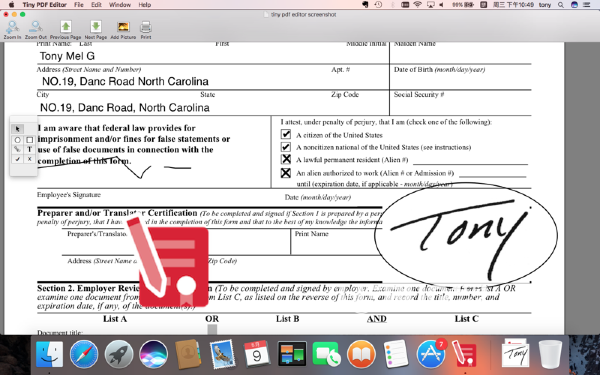Click the Zoom In toolbar button

12,30
